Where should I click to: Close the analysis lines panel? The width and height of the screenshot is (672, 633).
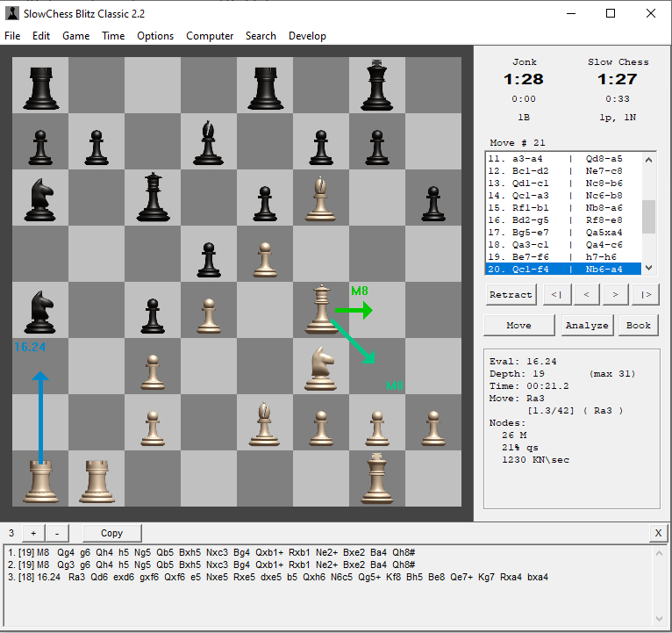click(x=658, y=533)
